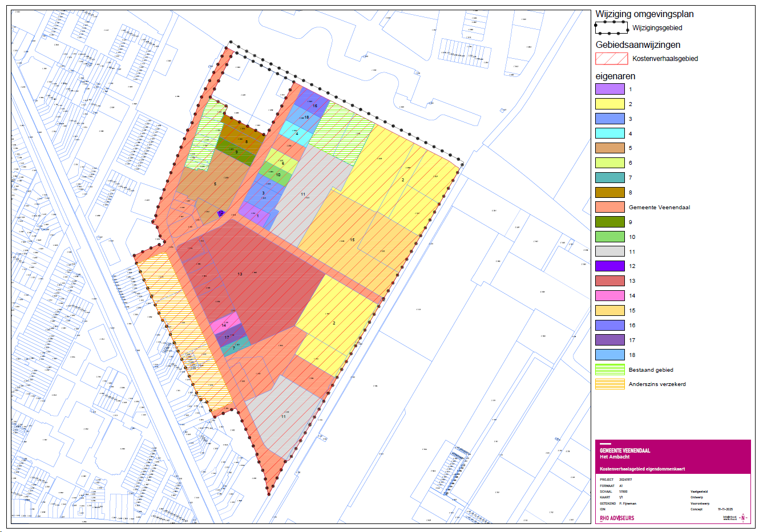Select the cyan swatch for owner 4
Screen dimensions: 759x532
[x=610, y=133]
